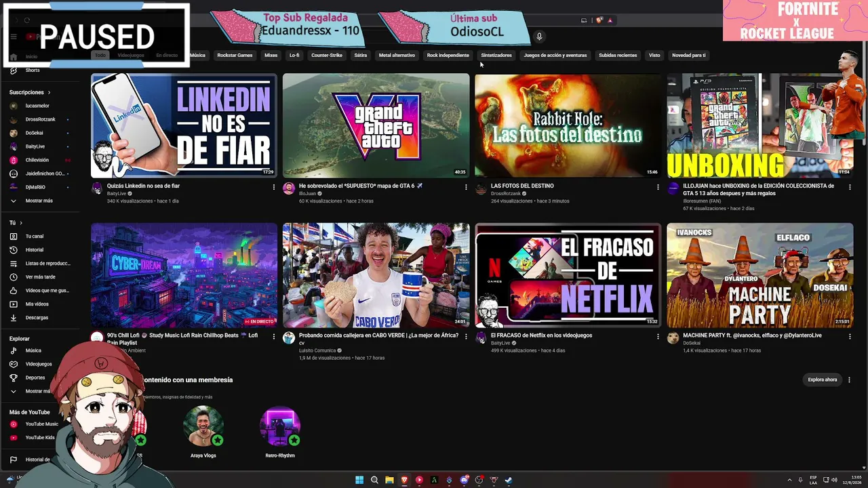Select the Música filter chip

click(x=197, y=56)
